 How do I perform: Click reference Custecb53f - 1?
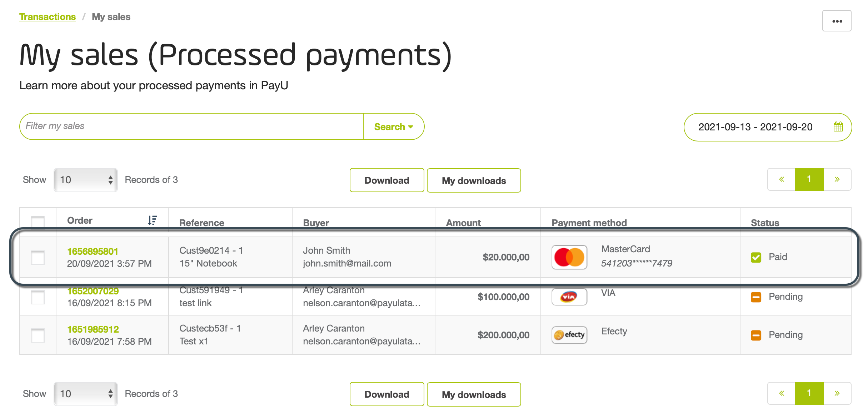click(210, 328)
